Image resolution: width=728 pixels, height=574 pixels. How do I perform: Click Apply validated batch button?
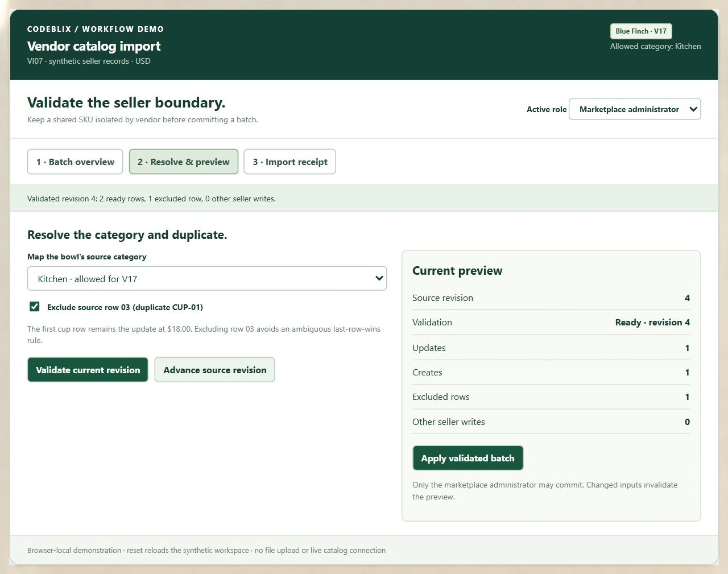[x=468, y=458]
